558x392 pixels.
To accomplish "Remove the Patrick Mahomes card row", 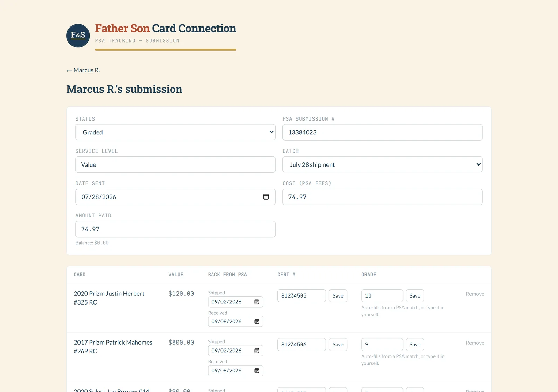I will tap(475, 343).
